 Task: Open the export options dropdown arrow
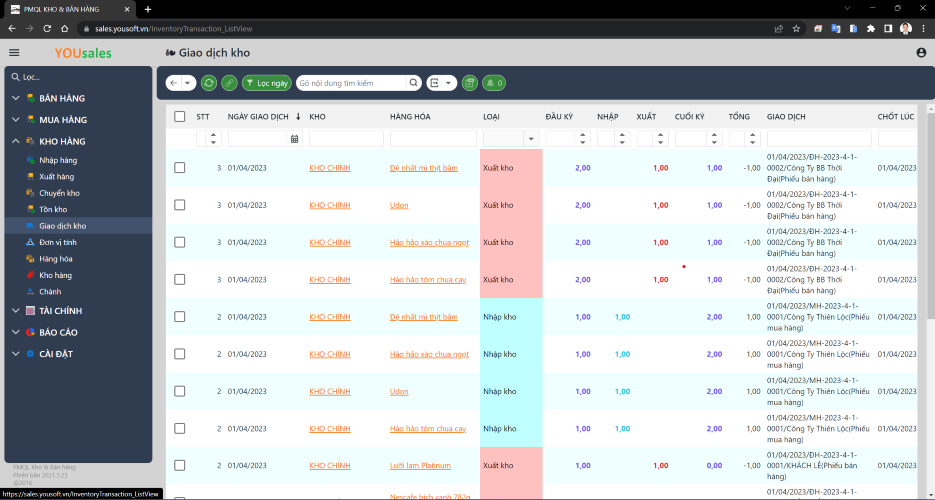click(448, 83)
